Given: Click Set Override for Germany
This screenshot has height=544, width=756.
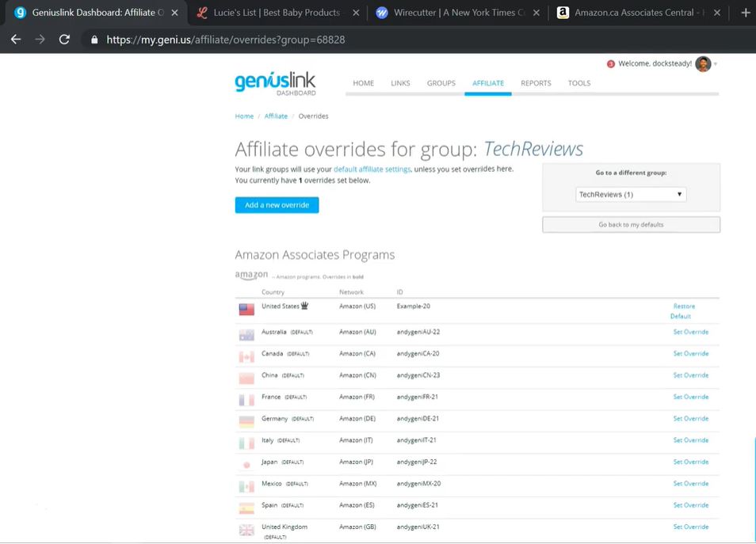Looking at the screenshot, I should coord(691,419).
